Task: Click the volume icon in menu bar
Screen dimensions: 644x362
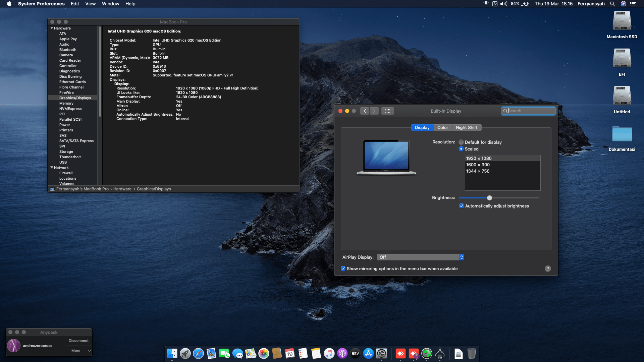Action: point(504,4)
